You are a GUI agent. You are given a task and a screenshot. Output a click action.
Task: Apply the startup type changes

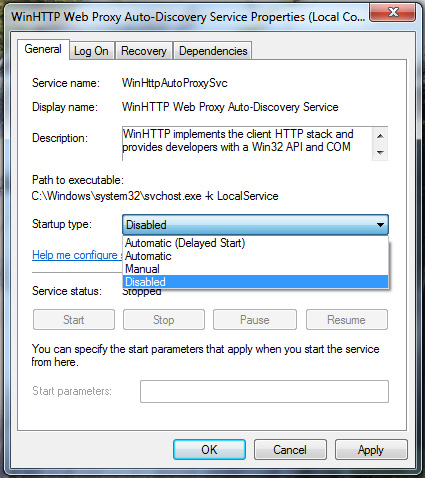[371, 450]
